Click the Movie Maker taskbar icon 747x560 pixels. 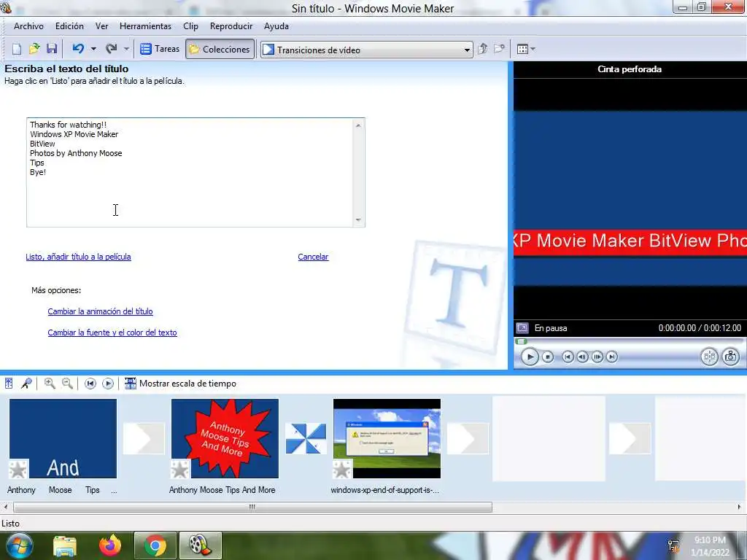(x=200, y=545)
